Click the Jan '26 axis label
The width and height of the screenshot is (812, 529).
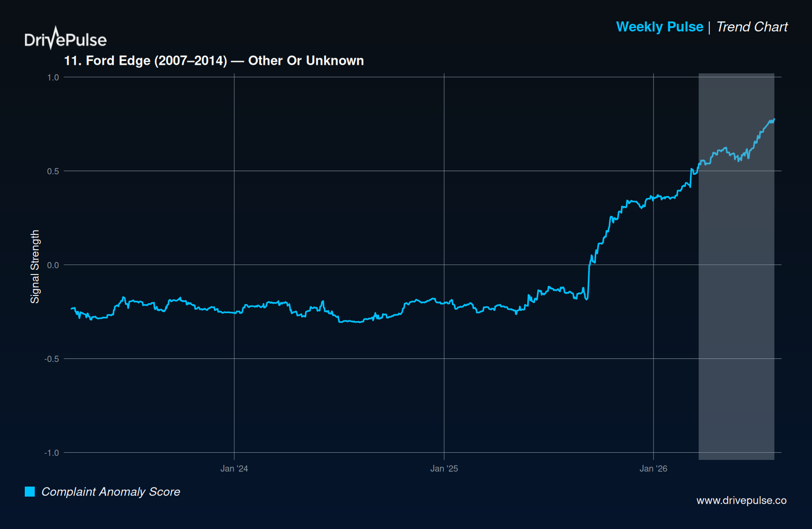click(653, 468)
